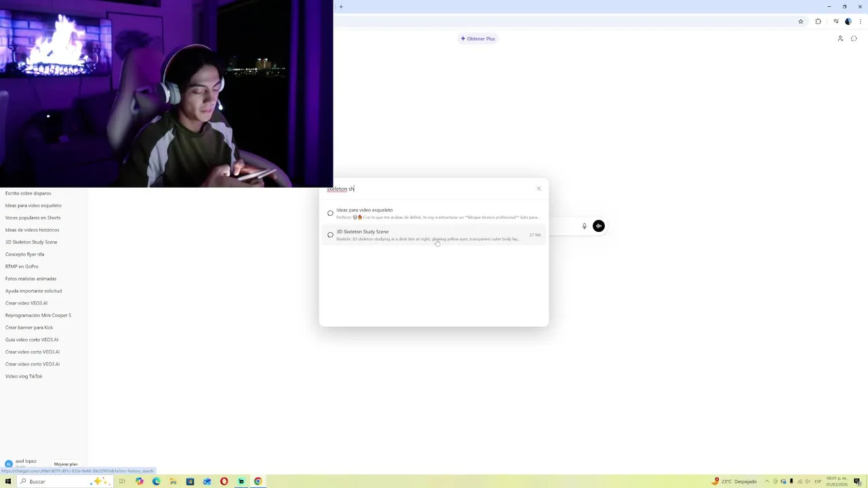Open sidebar chat 'Fotos realistas animadas'
The width and height of the screenshot is (868, 488).
(31, 279)
